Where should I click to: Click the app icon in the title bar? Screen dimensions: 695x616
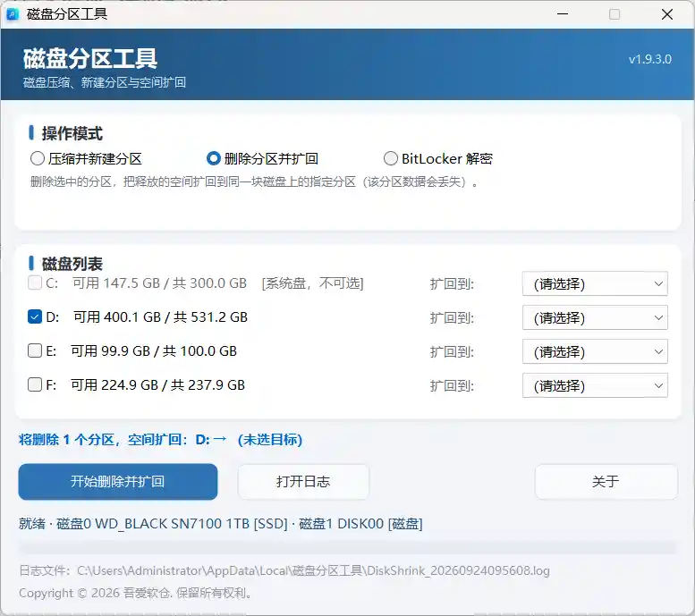(x=13, y=14)
